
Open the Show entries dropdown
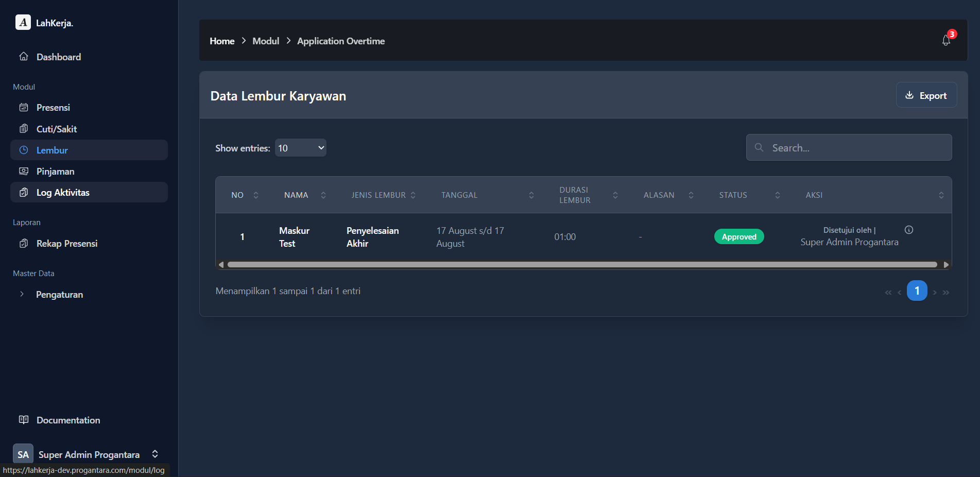[300, 148]
